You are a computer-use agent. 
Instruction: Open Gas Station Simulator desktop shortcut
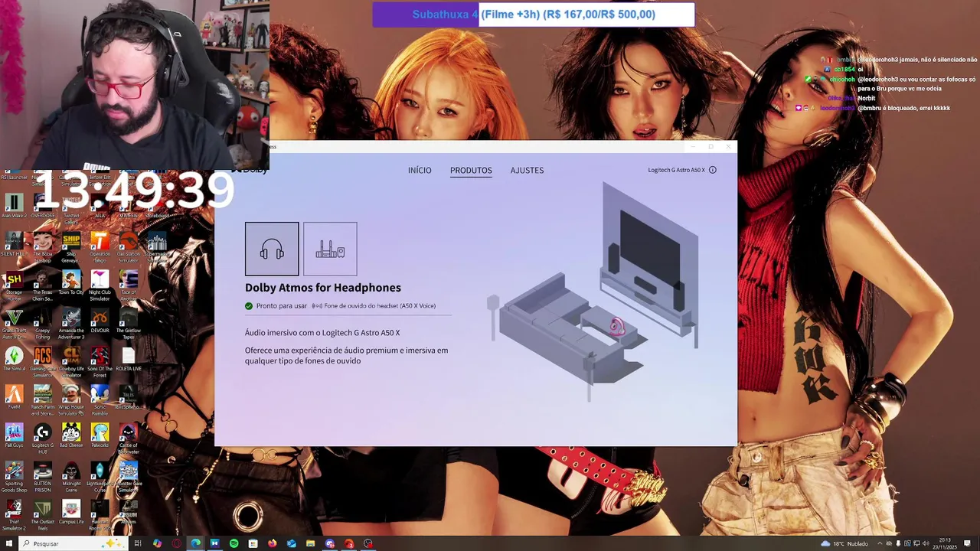tap(129, 248)
